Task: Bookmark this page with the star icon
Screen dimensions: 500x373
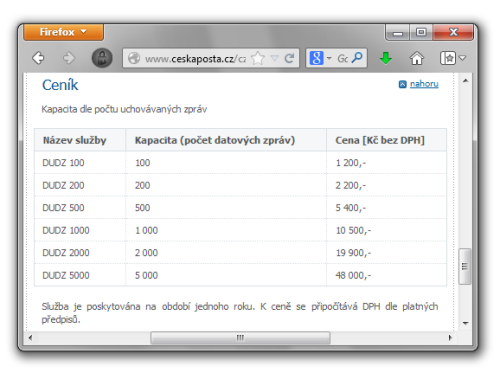Action: click(258, 58)
